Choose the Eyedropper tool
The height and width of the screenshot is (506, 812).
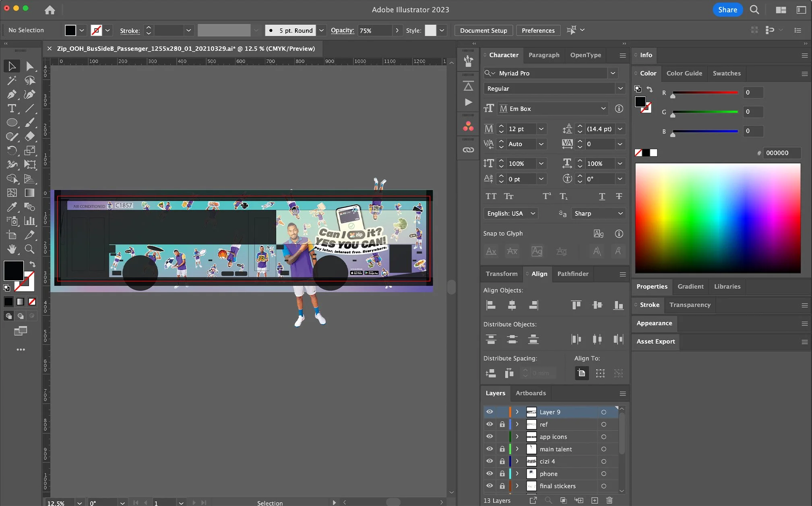(11, 207)
